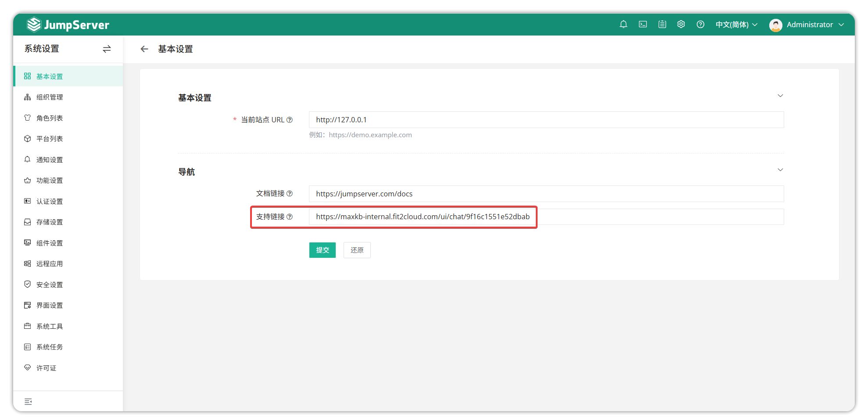Focus the 当前站点 URL input field
The width and height of the screenshot is (868, 420).
(x=546, y=120)
